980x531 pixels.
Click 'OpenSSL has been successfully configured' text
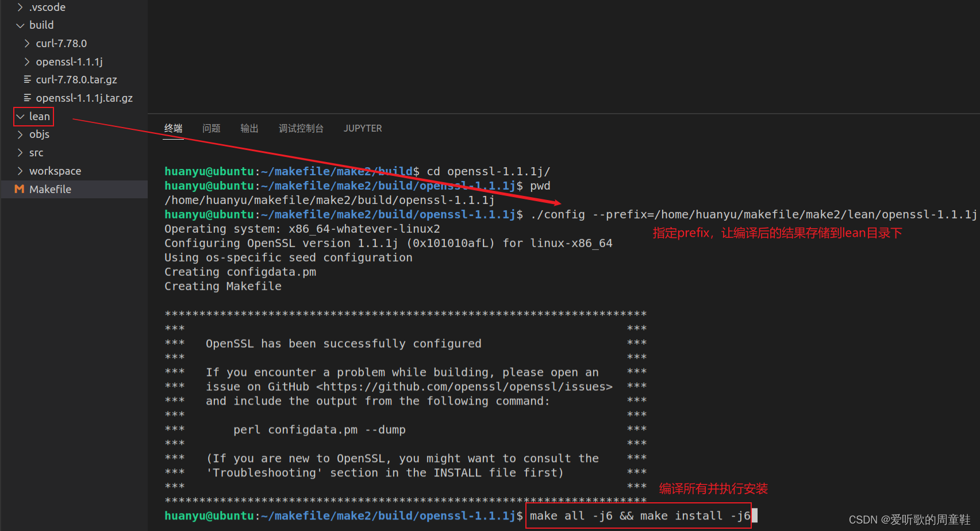pos(344,344)
